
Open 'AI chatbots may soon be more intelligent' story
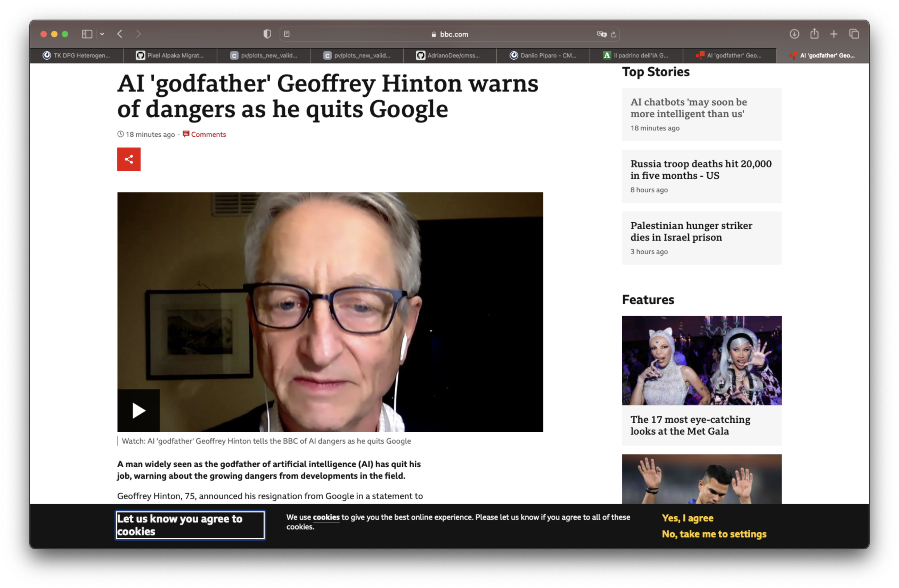click(688, 108)
